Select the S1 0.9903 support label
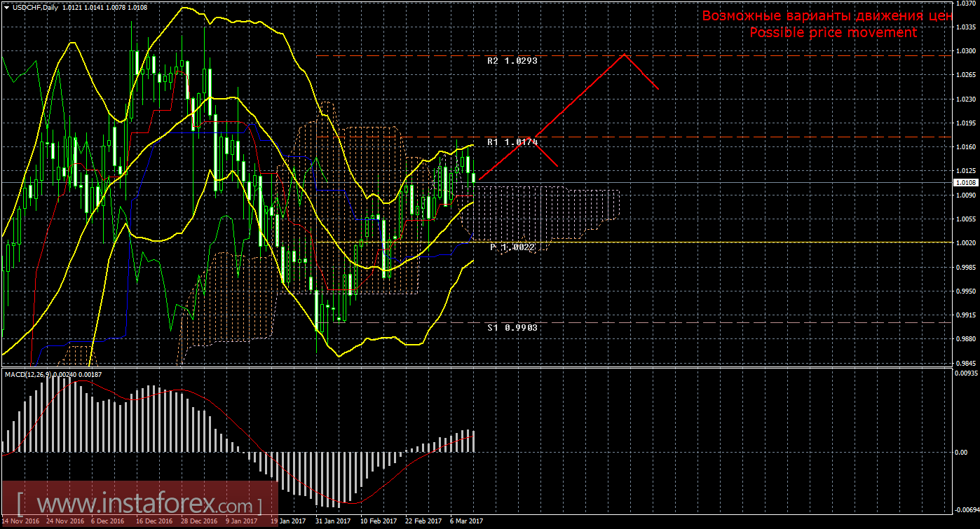980x529 pixels. click(x=512, y=327)
